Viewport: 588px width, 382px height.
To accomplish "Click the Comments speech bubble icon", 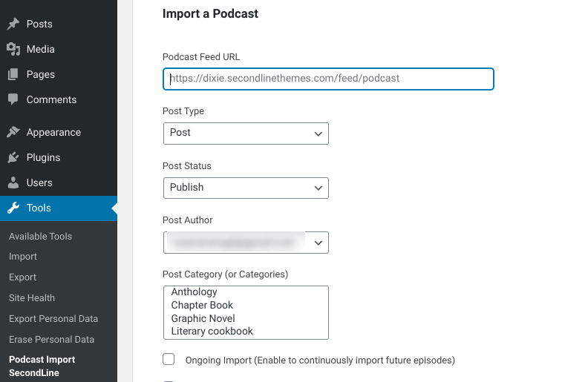I will [13, 99].
